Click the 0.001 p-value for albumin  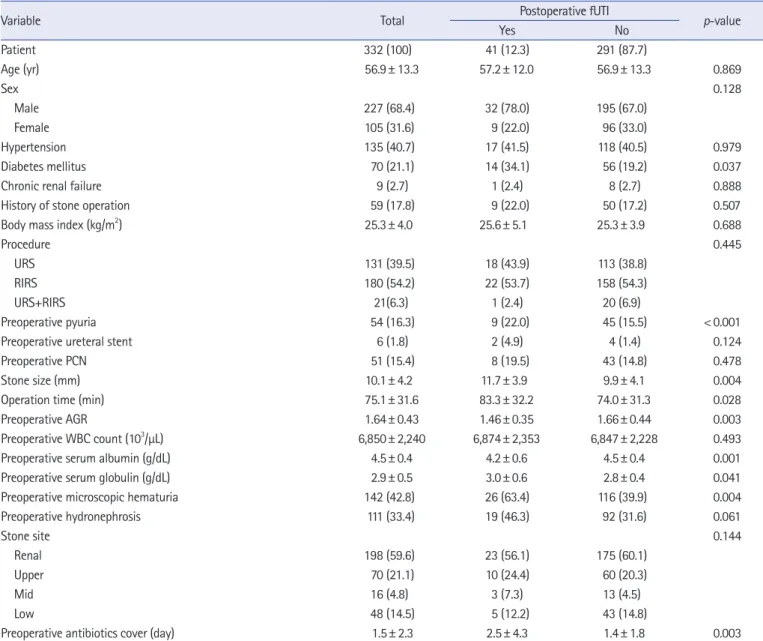click(x=727, y=458)
